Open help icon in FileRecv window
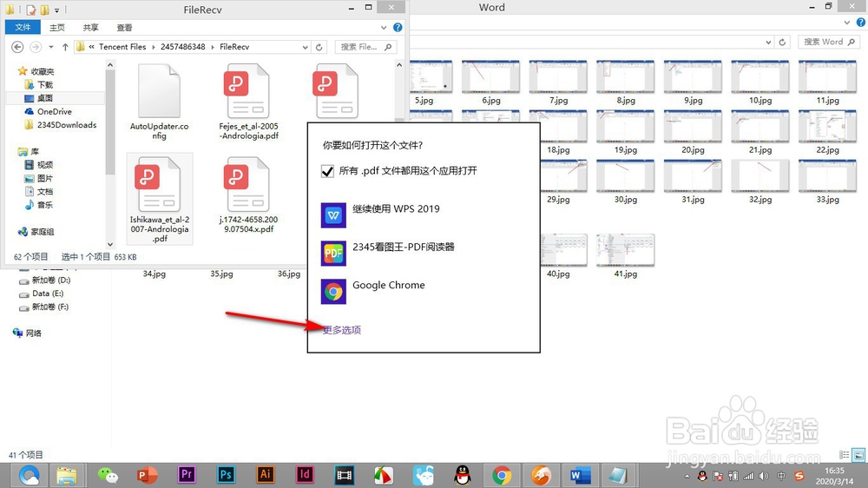Viewport: 868px width, 488px height. (398, 27)
